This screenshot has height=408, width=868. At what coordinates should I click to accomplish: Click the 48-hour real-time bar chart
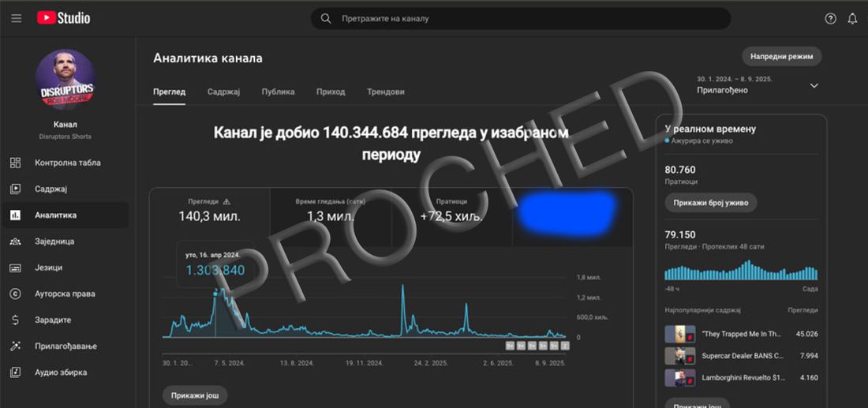[741, 270]
